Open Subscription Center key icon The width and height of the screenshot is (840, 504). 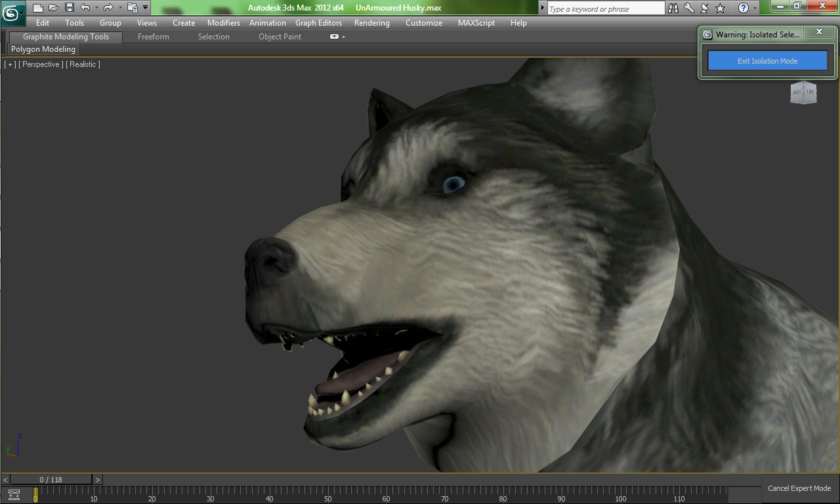(x=689, y=8)
